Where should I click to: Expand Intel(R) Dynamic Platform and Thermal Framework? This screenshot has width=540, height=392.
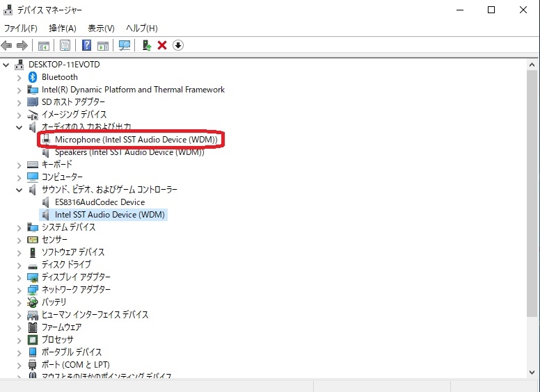click(x=19, y=90)
